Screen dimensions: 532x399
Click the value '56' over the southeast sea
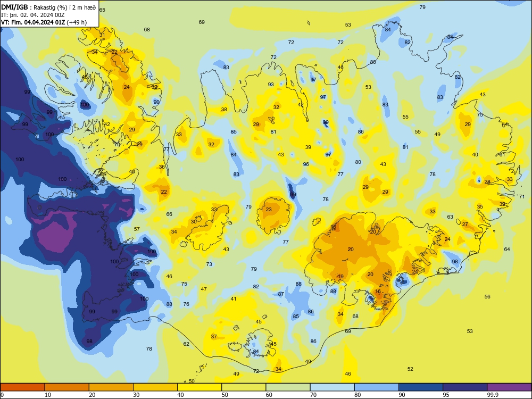487,296
